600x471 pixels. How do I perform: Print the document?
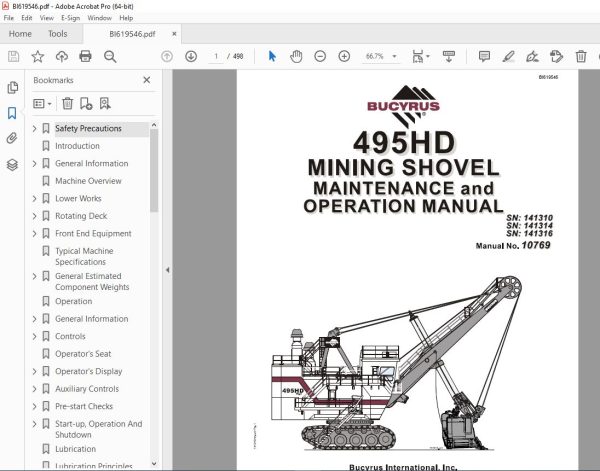pyautogui.click(x=85, y=57)
